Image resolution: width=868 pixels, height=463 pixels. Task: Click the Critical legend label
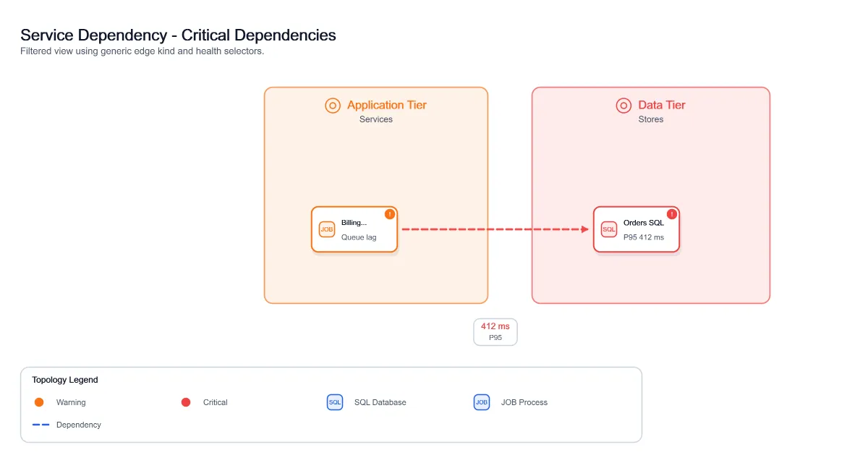[x=216, y=402]
